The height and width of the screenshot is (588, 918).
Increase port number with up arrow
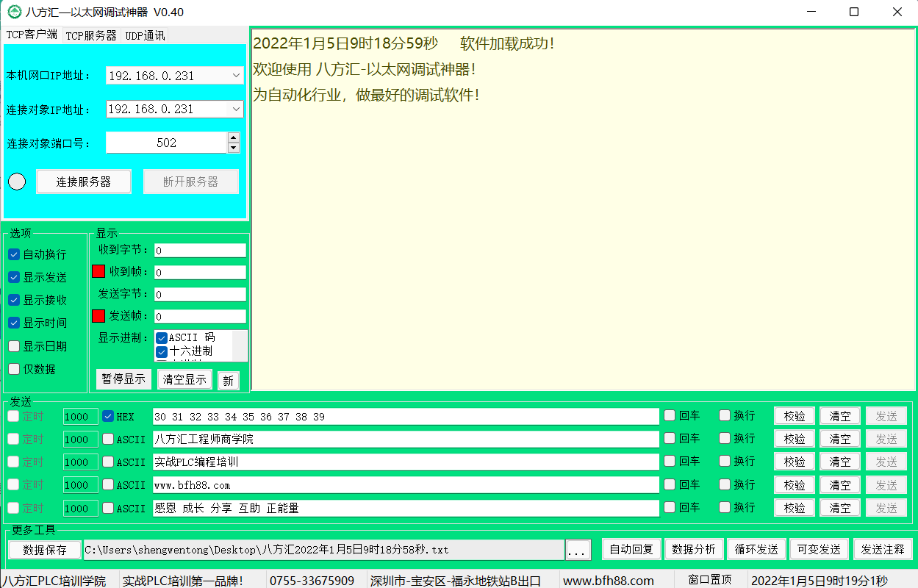(x=234, y=137)
